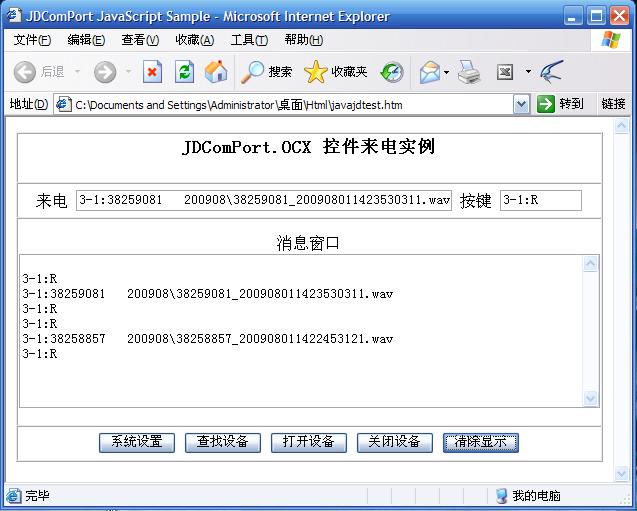637x511 pixels.
Task: Click the JDComPort.OCX 控件来电实例 title
Action: [x=309, y=147]
